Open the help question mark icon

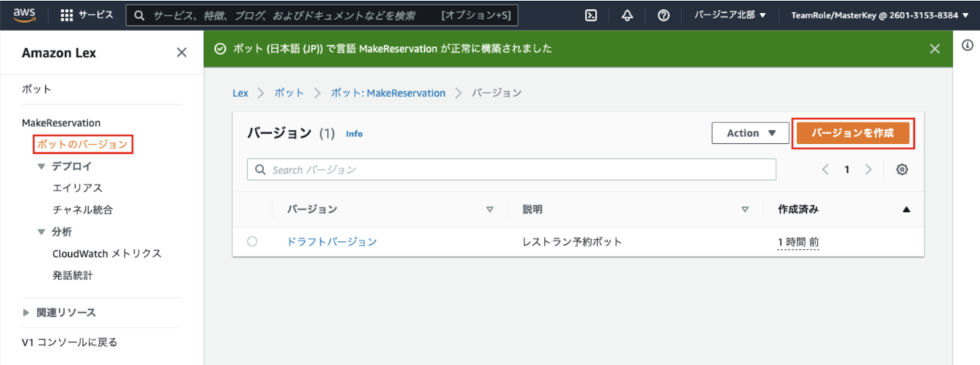tap(664, 15)
